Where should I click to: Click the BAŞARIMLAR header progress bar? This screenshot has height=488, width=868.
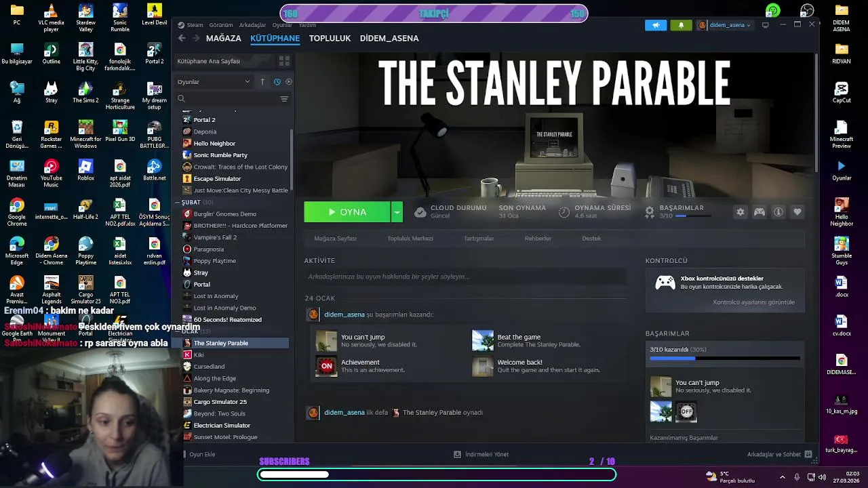(693, 216)
